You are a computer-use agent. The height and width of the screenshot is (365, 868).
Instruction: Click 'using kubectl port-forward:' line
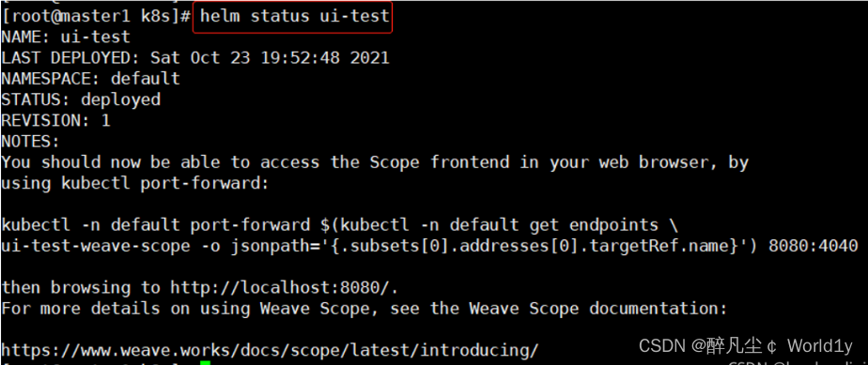(135, 183)
